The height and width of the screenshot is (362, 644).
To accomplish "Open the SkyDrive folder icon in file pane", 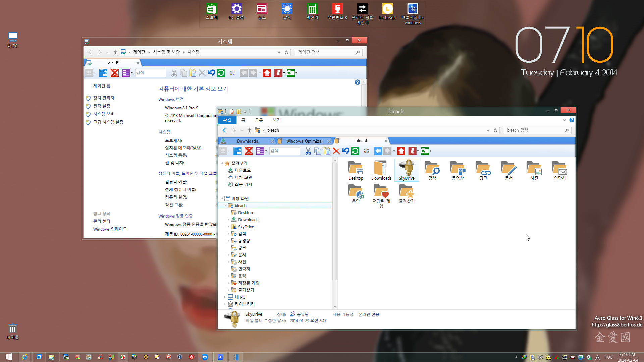I will (x=407, y=170).
